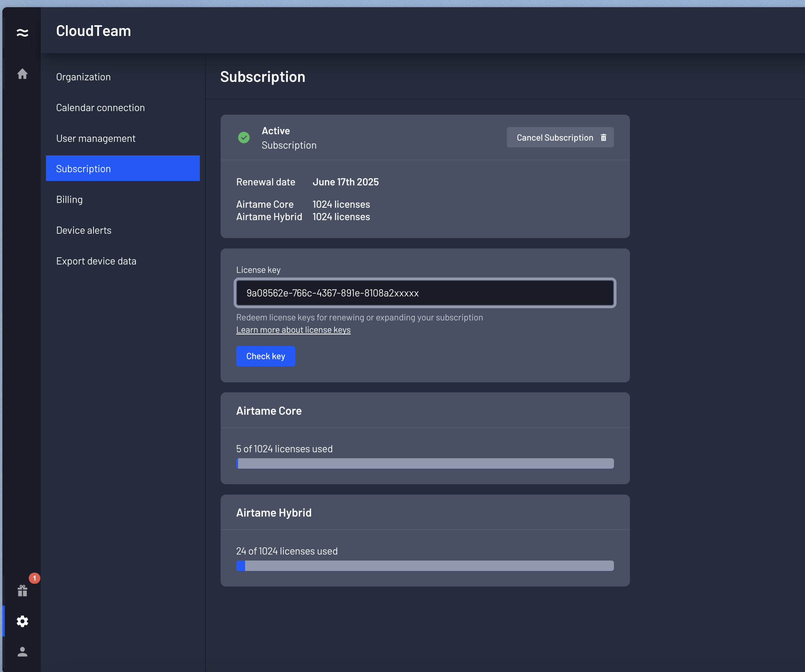This screenshot has height=672, width=805.
Task: Click the Airtame Hybrid license usage bar
Action: pyautogui.click(x=425, y=566)
